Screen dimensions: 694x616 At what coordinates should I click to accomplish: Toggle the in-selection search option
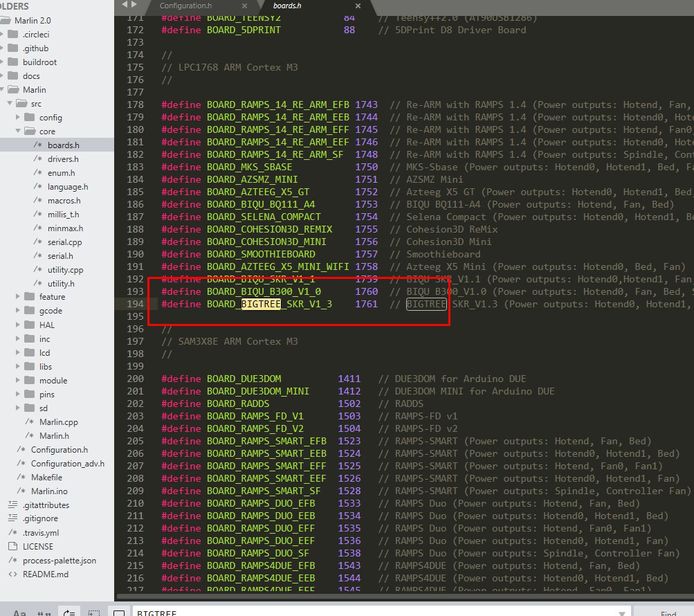pos(94,612)
